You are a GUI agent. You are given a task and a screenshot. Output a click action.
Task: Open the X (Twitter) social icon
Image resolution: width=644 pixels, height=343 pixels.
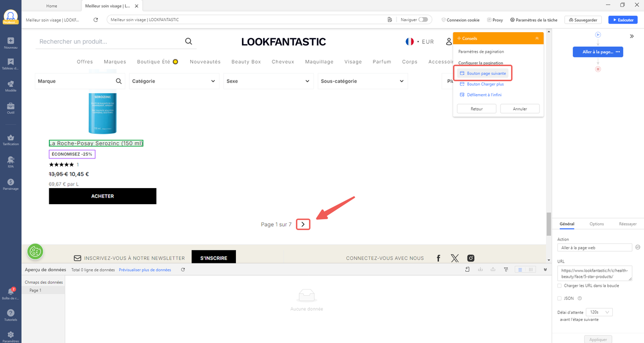(455, 258)
